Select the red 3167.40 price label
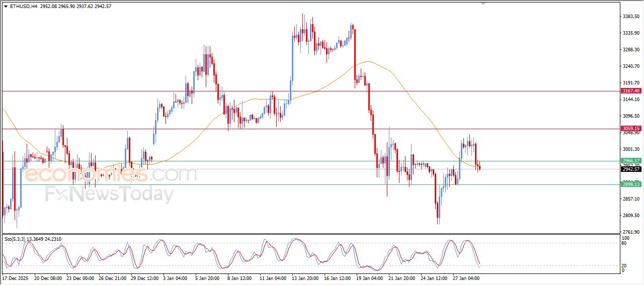 [x=631, y=91]
